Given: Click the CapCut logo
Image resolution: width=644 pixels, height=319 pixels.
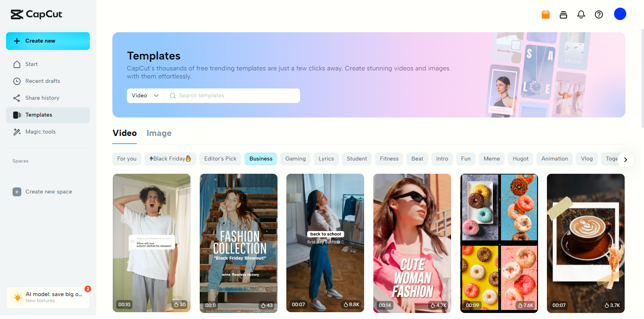Looking at the screenshot, I should (x=36, y=14).
